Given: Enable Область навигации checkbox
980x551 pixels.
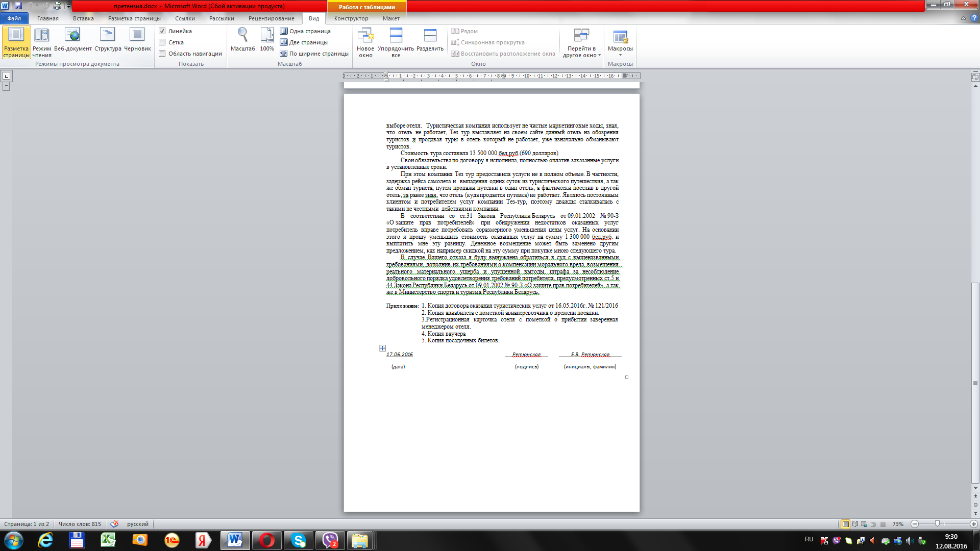Looking at the screenshot, I should coord(162,54).
